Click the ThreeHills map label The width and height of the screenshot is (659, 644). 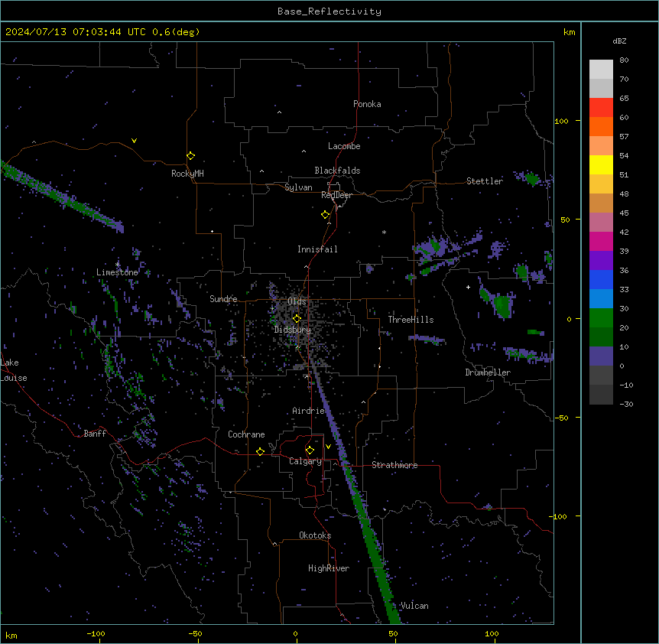click(x=411, y=320)
